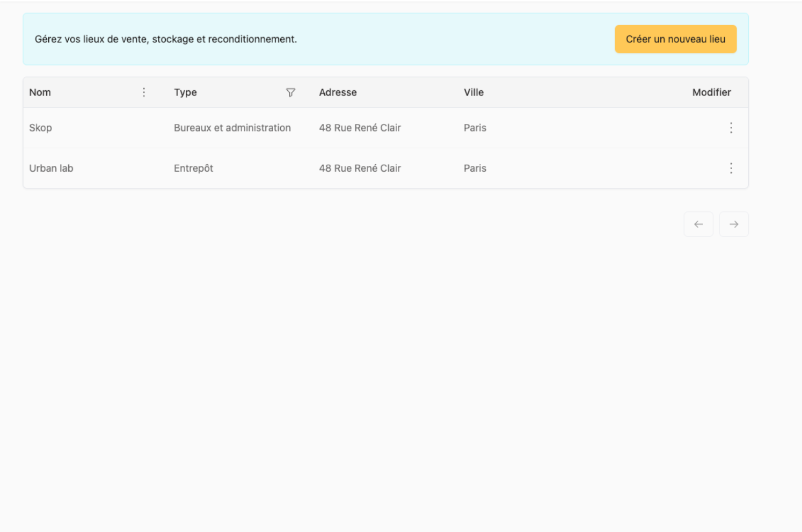Click the address in the Urban lab row

(360, 168)
